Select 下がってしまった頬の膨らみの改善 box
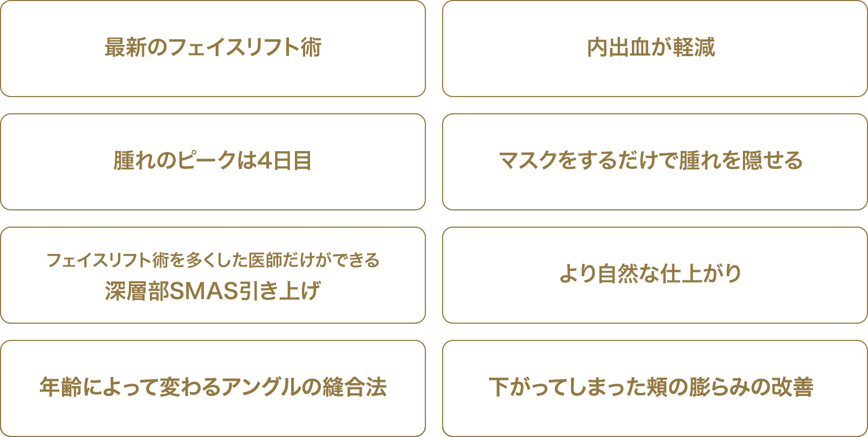Viewport: 868px width, 437px height. [x=655, y=388]
